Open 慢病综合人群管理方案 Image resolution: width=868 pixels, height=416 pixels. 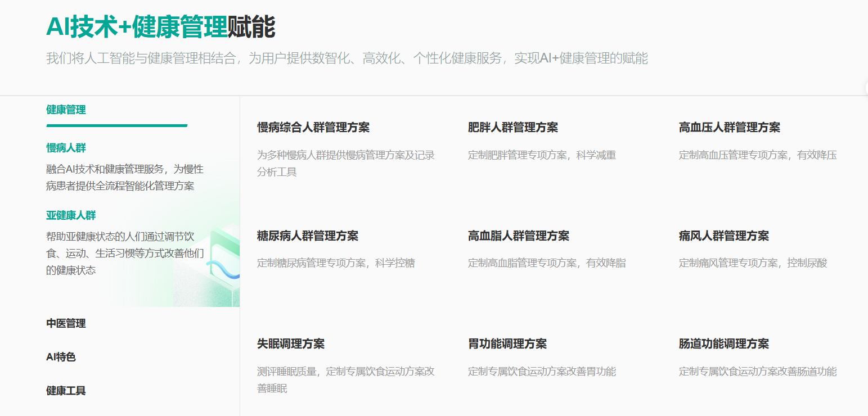click(313, 128)
